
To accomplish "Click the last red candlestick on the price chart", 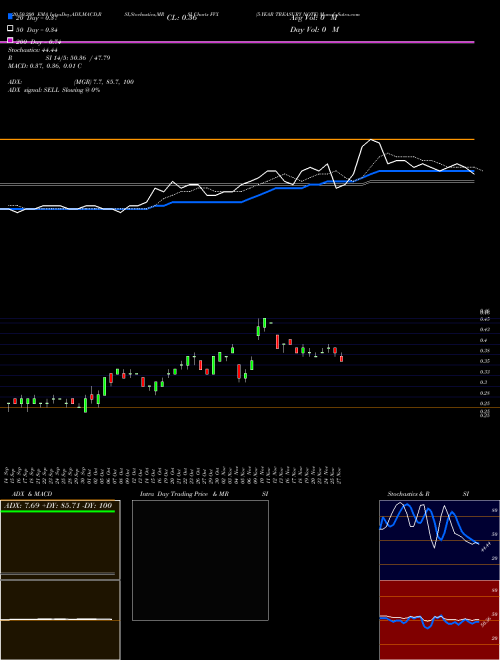I will pyautogui.click(x=341, y=359).
